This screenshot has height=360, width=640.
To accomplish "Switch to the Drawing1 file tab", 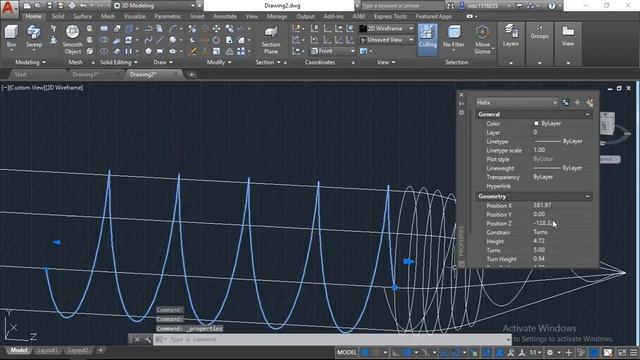I will (86, 75).
